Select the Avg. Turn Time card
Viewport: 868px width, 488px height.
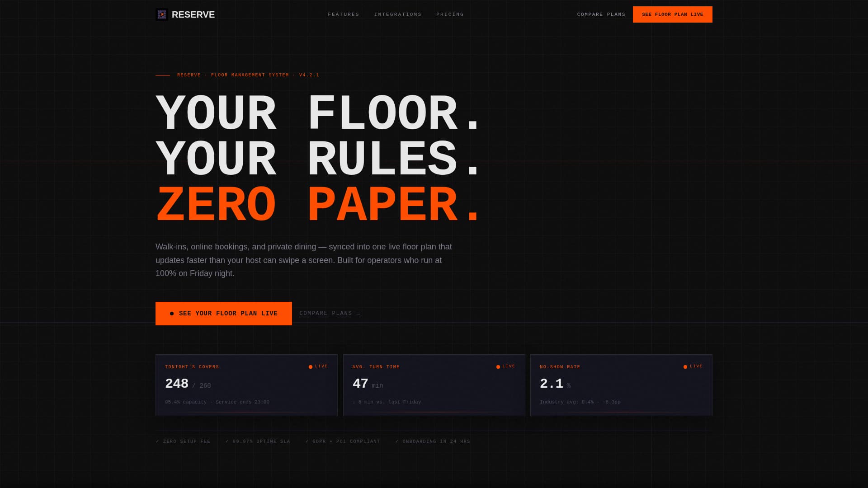pos(434,385)
